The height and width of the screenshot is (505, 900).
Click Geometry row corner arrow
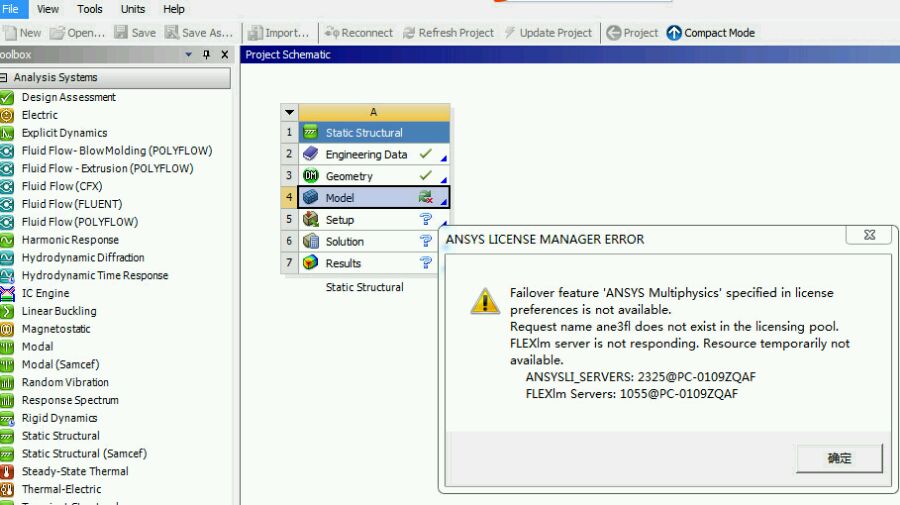444,180
